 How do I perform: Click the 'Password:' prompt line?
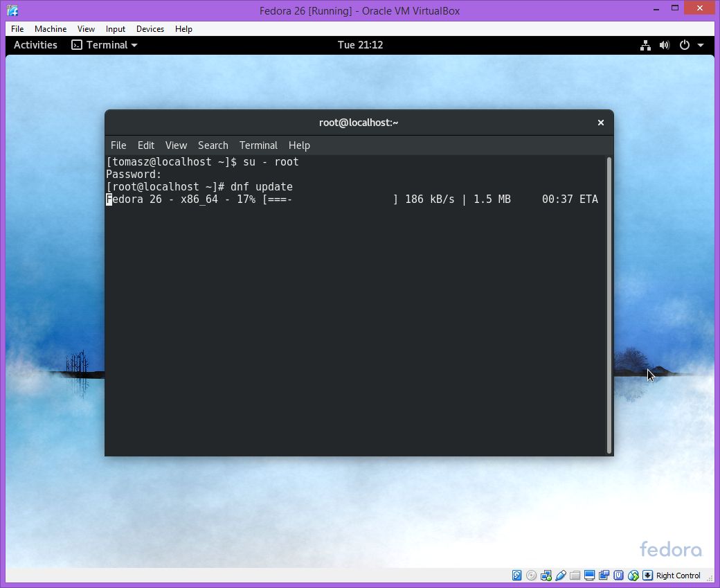pos(134,175)
